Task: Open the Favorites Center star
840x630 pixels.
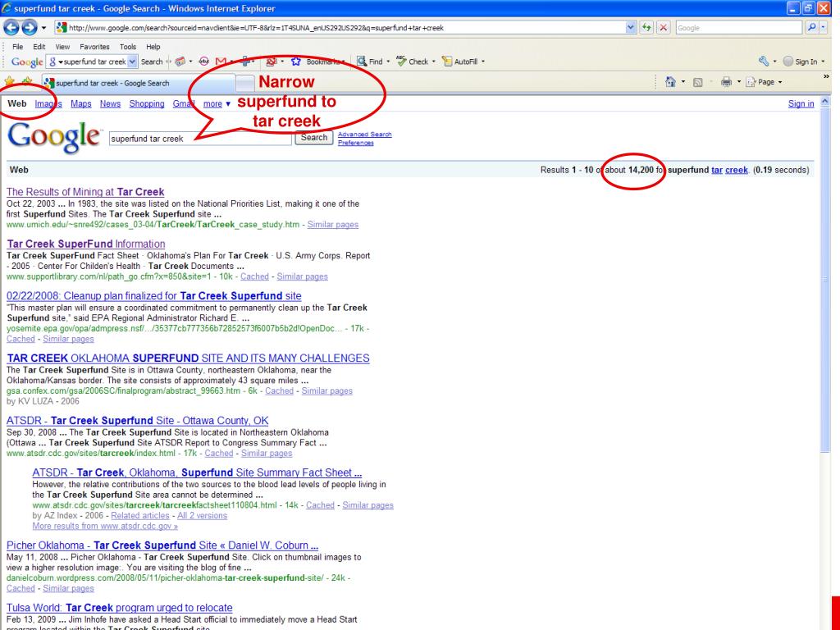Action: [9, 82]
